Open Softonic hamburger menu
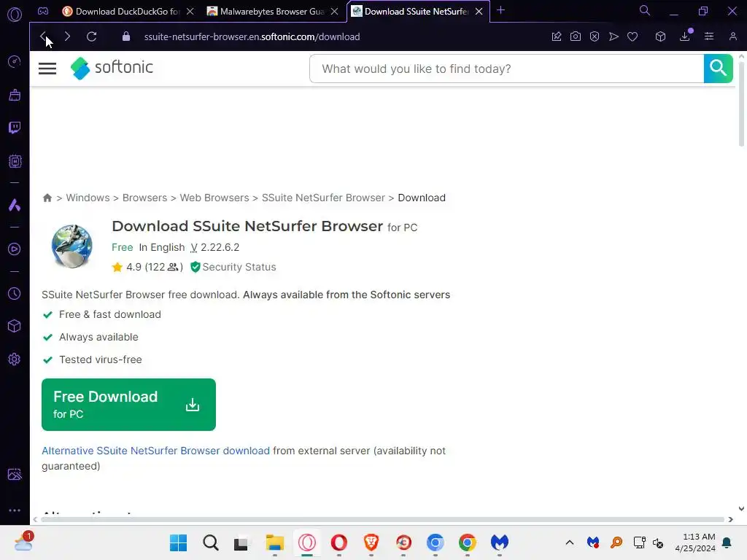The width and height of the screenshot is (747, 560). coord(47,69)
